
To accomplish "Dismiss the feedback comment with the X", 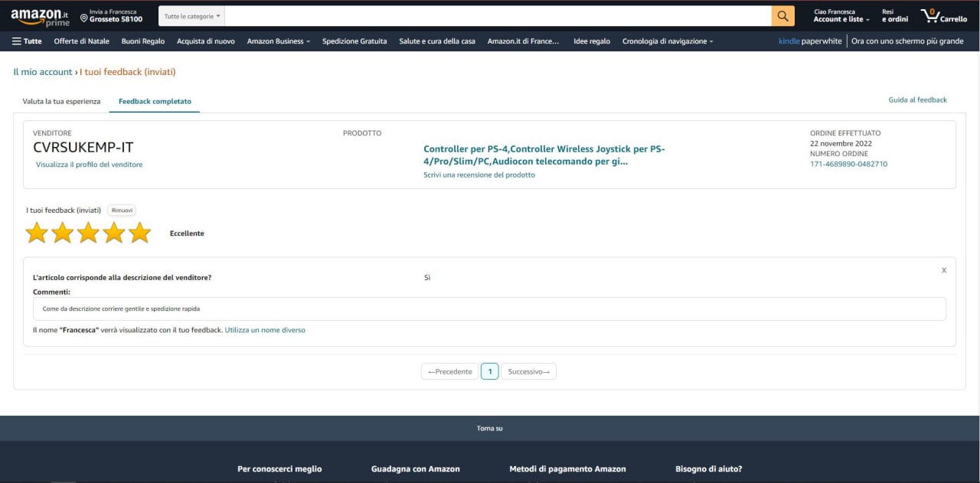I will pyautogui.click(x=943, y=270).
